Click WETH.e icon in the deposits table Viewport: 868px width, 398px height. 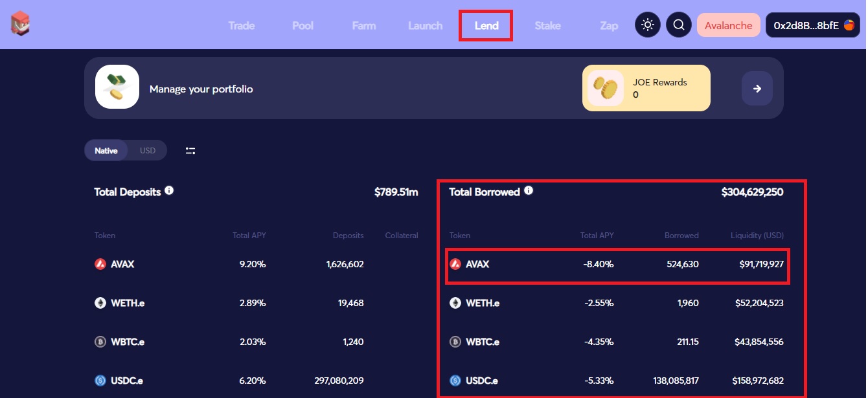(100, 303)
